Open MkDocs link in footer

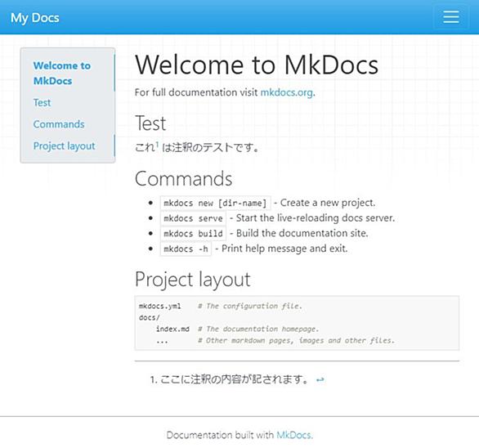click(293, 435)
